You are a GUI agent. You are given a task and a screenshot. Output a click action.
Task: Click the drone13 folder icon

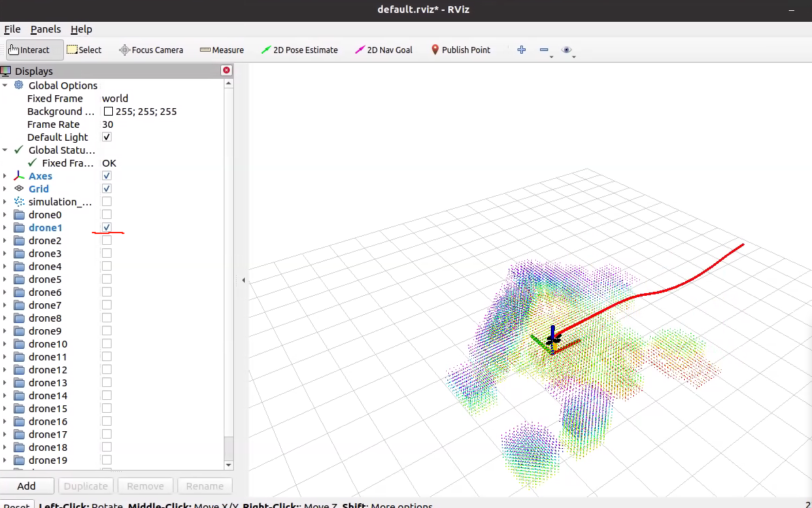point(19,383)
